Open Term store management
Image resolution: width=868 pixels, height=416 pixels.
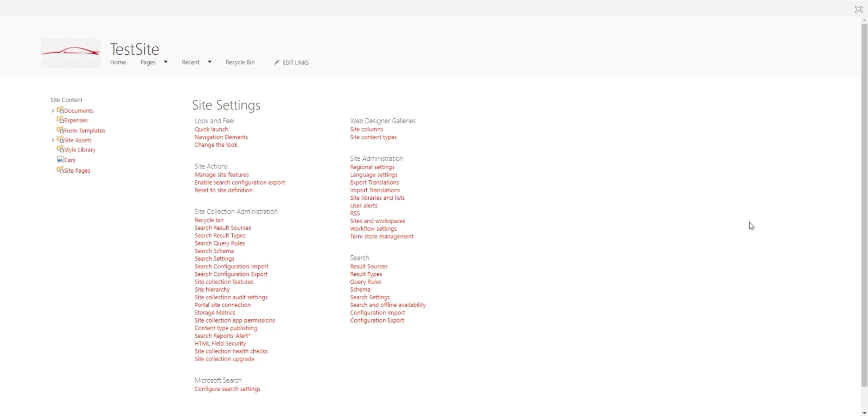click(381, 236)
